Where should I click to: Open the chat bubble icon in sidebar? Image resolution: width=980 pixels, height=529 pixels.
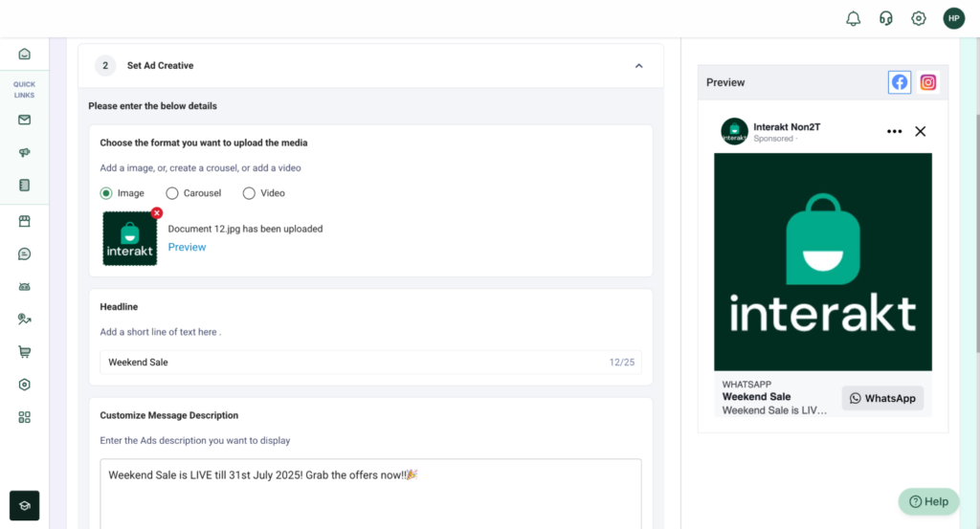pos(24,253)
